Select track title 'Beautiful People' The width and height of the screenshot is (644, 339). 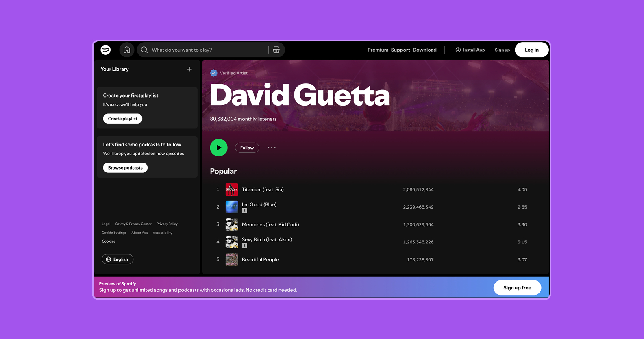pyautogui.click(x=260, y=260)
